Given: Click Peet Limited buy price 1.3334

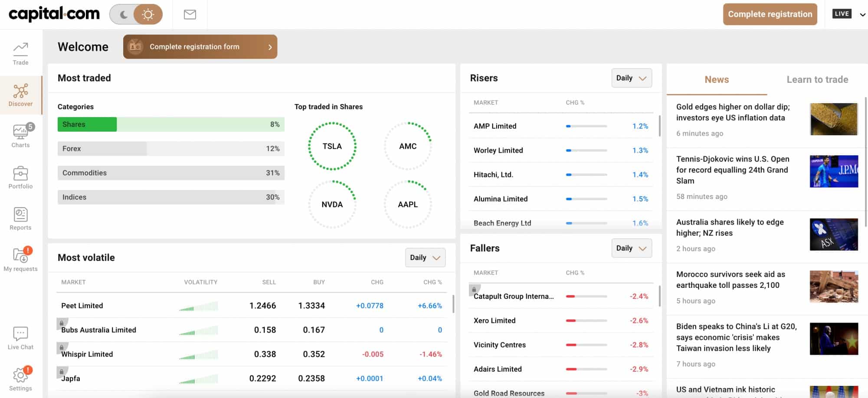Looking at the screenshot, I should pyautogui.click(x=311, y=306).
